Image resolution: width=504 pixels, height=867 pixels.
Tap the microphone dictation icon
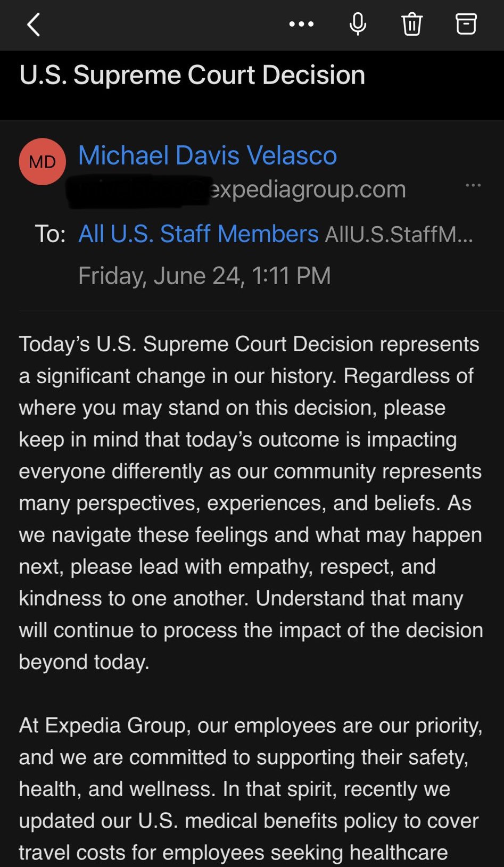pos(358,24)
